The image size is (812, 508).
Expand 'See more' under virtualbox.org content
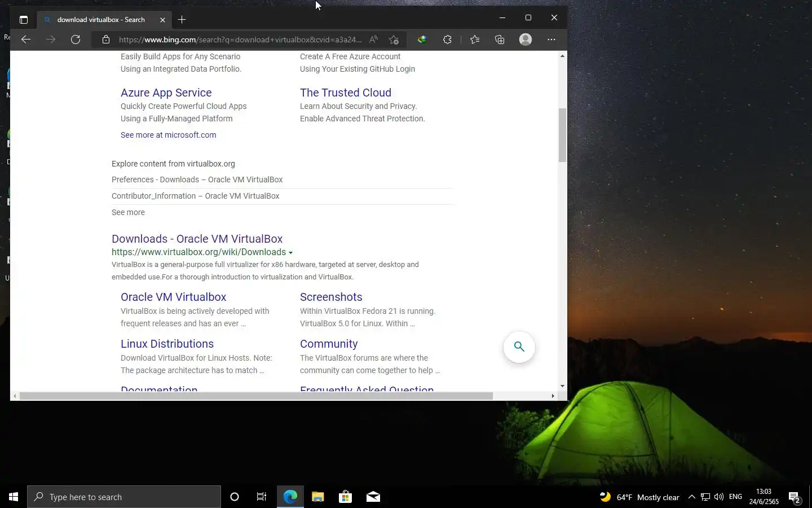(128, 212)
